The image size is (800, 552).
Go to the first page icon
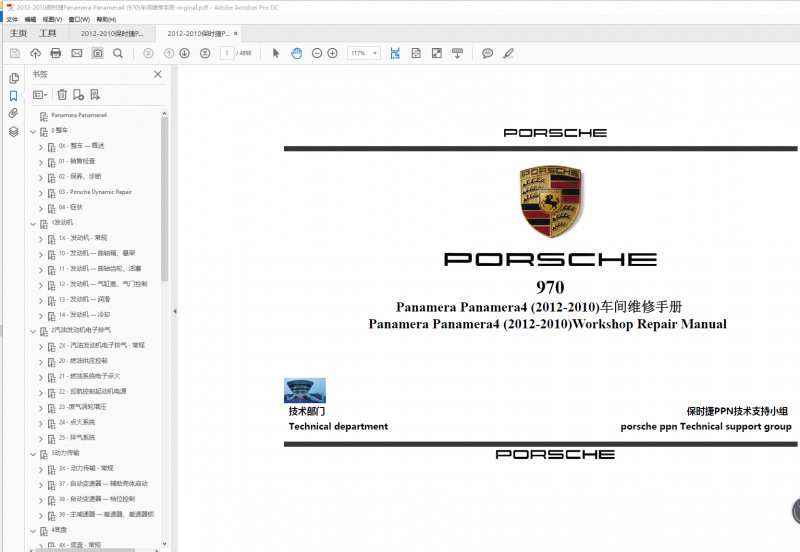(148, 53)
